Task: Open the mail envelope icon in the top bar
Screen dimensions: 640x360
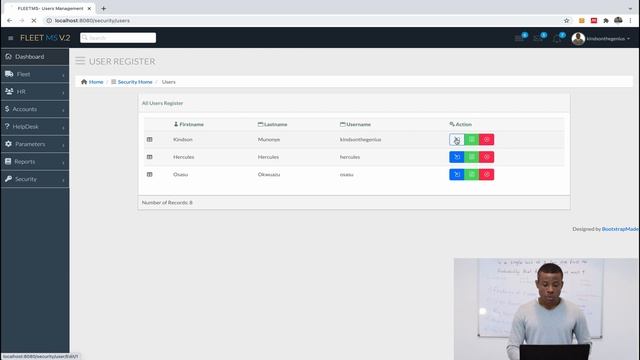Action: point(538,38)
